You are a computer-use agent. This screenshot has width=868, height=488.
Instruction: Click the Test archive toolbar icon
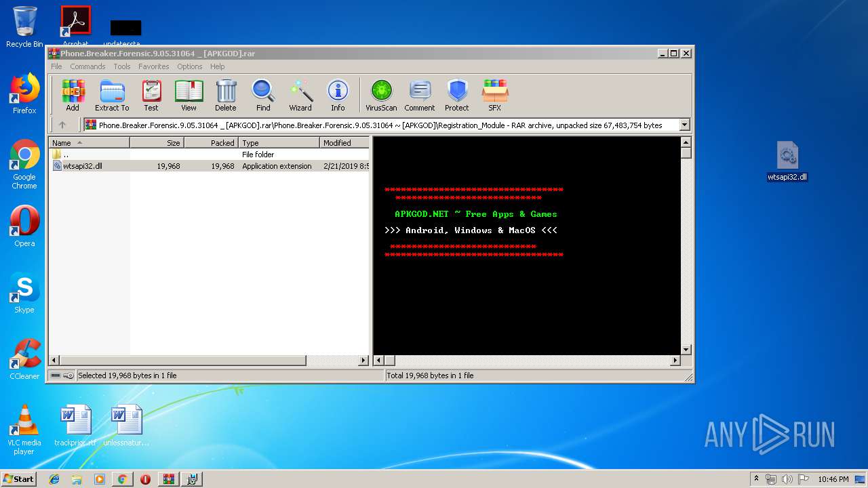151,95
